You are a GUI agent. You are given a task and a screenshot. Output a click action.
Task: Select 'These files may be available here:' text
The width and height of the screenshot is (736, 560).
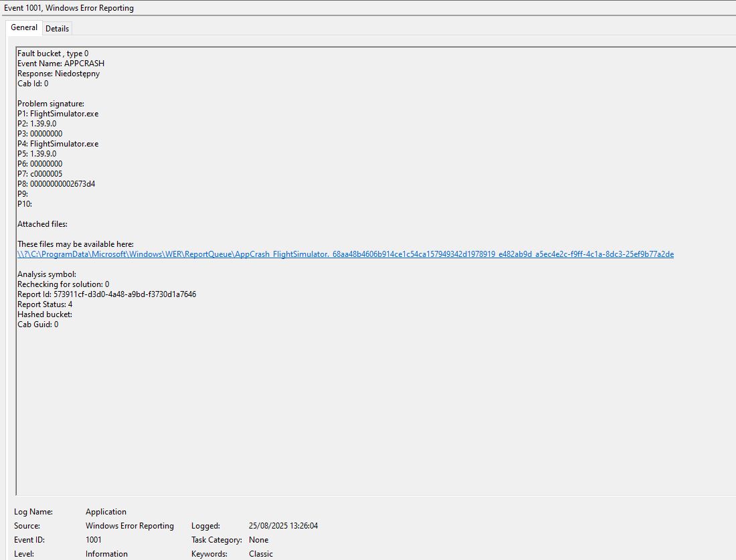pos(76,244)
